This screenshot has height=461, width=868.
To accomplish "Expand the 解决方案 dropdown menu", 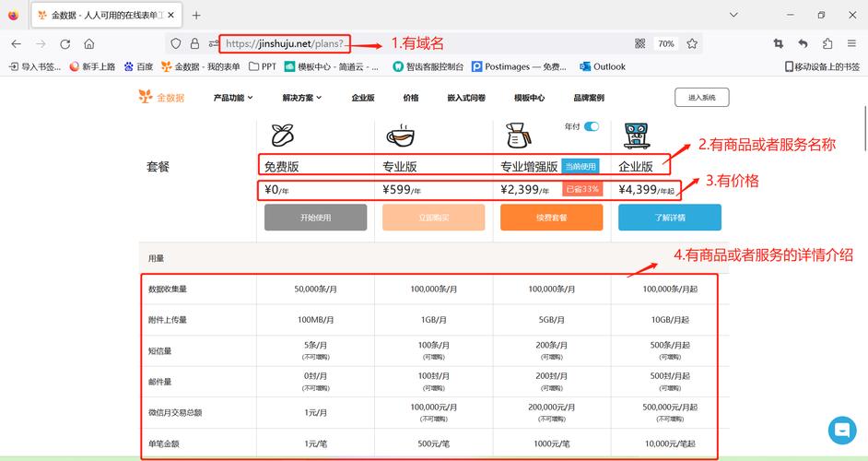I will (301, 98).
